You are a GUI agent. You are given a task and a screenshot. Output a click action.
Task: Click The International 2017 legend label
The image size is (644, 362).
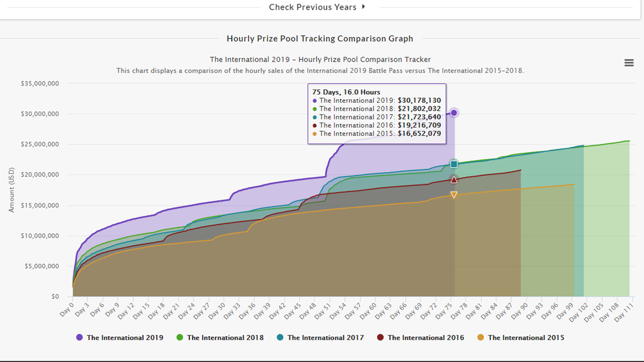tap(325, 338)
